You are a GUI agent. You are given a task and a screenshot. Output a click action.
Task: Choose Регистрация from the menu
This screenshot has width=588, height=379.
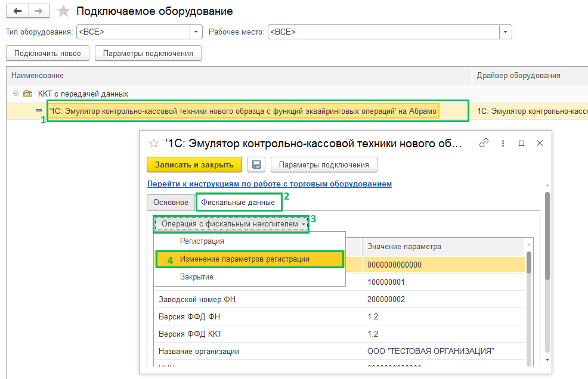pyautogui.click(x=202, y=241)
